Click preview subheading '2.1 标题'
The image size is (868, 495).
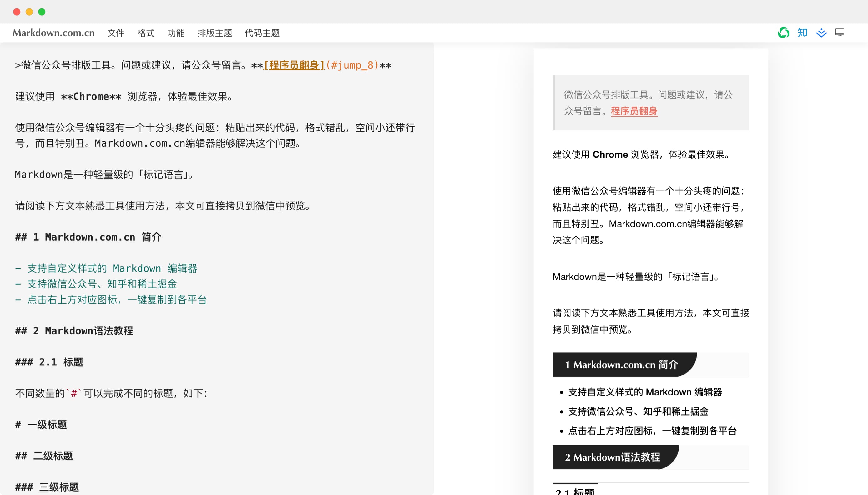coord(575,491)
